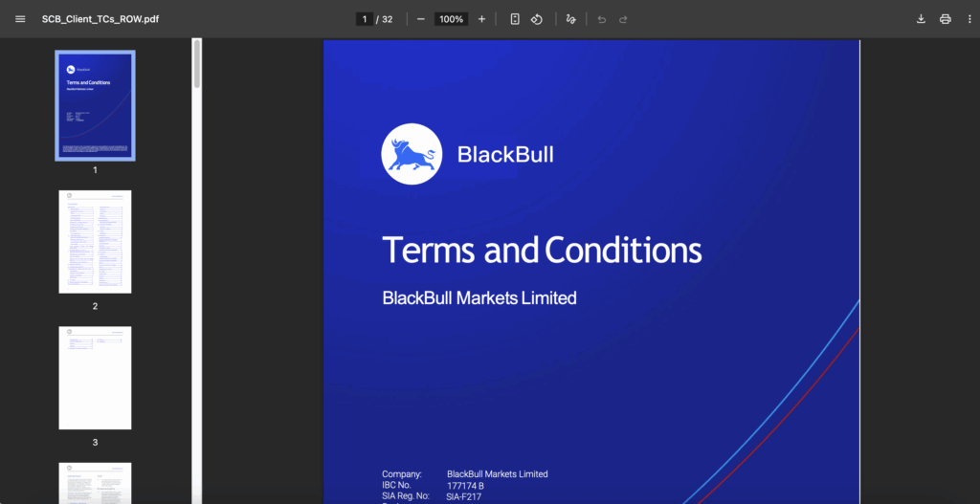Open the page 2 thumbnail
980x504 pixels.
click(95, 241)
